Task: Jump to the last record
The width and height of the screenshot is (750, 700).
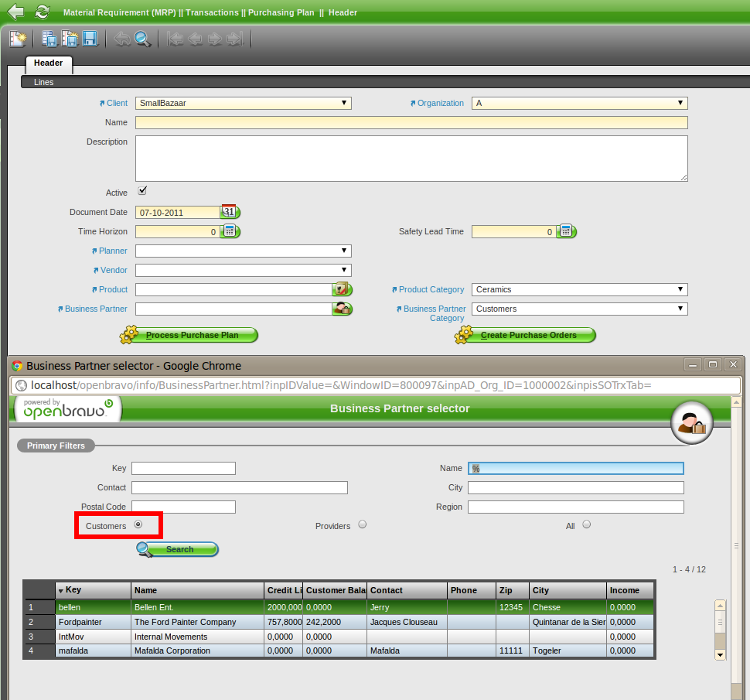Action: [x=235, y=39]
